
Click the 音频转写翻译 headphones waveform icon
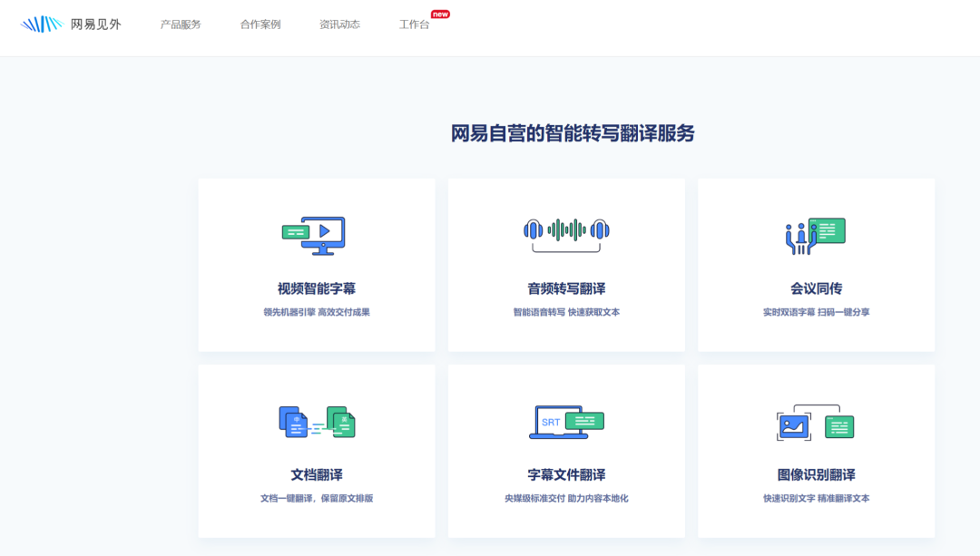(x=566, y=233)
